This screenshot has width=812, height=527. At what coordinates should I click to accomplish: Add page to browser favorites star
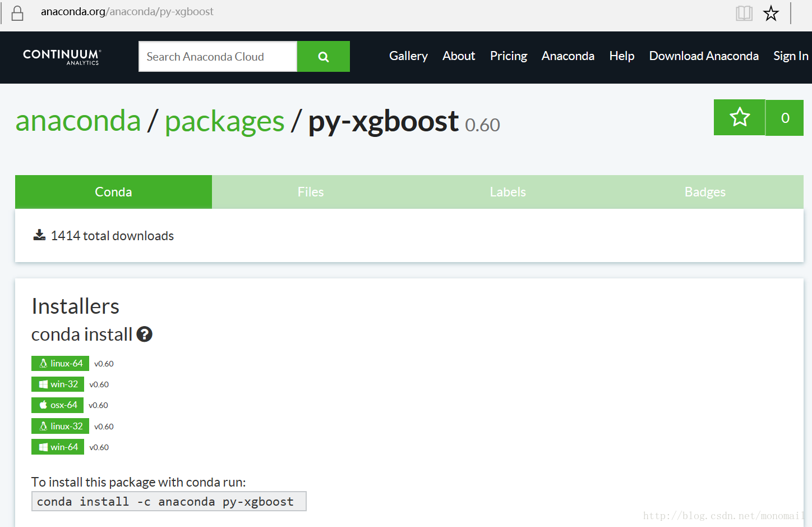coord(771,13)
